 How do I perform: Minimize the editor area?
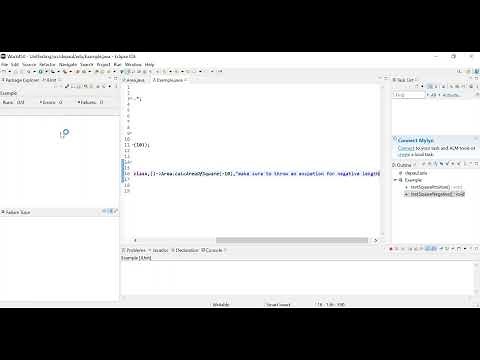tap(380, 78)
